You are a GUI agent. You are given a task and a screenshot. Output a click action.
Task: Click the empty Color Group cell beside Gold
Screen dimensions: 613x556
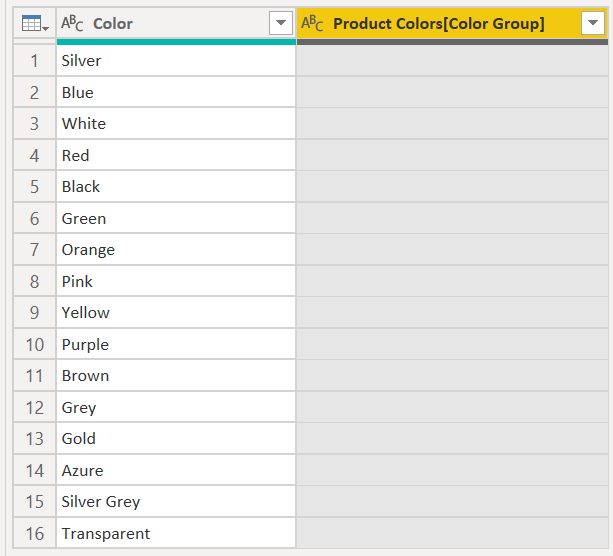click(x=452, y=439)
